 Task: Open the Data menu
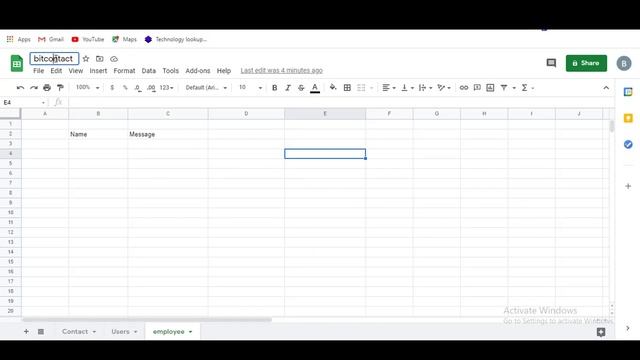(x=149, y=71)
